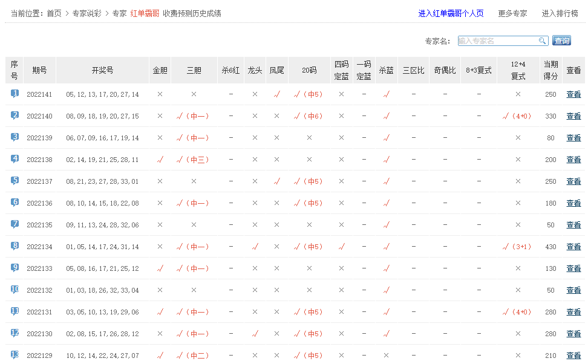Screen dimensions: 588x364
Task: Open the 更多专家 link
Action: click(x=512, y=13)
